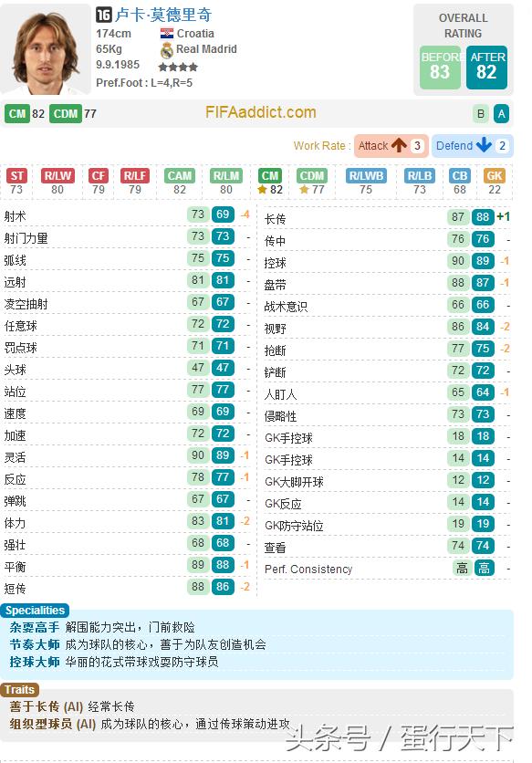532x763 pixels.
Task: Click the GK反应 after value 14
Action: pos(483,502)
